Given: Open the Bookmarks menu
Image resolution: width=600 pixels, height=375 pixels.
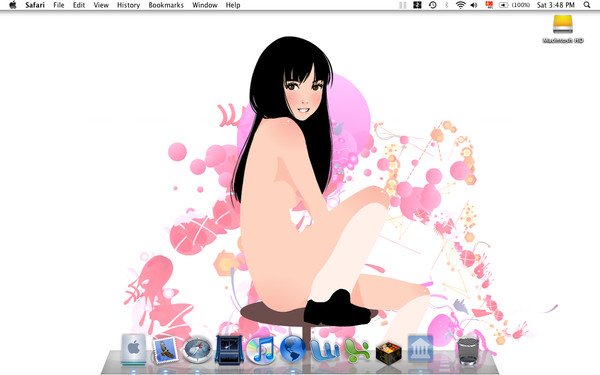Looking at the screenshot, I should tap(166, 5).
